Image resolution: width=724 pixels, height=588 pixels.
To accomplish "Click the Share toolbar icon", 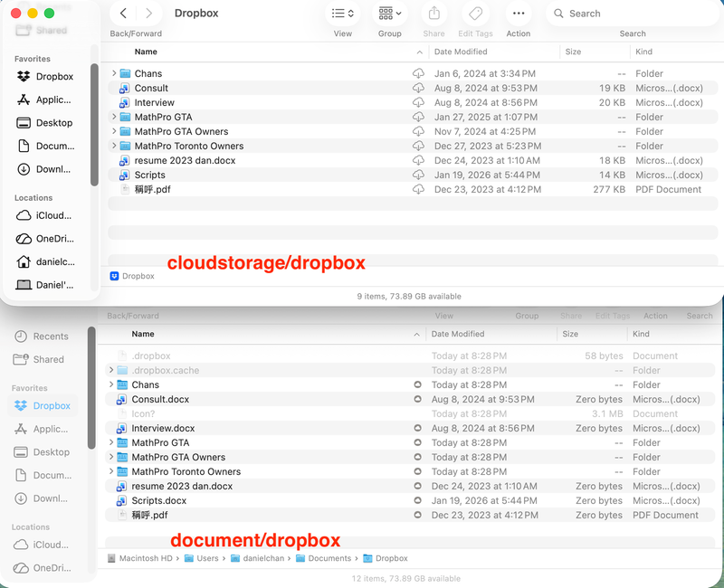I will pos(434,14).
